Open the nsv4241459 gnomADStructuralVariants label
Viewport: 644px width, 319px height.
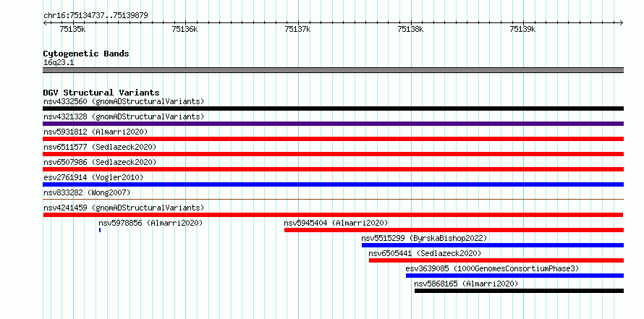point(124,208)
